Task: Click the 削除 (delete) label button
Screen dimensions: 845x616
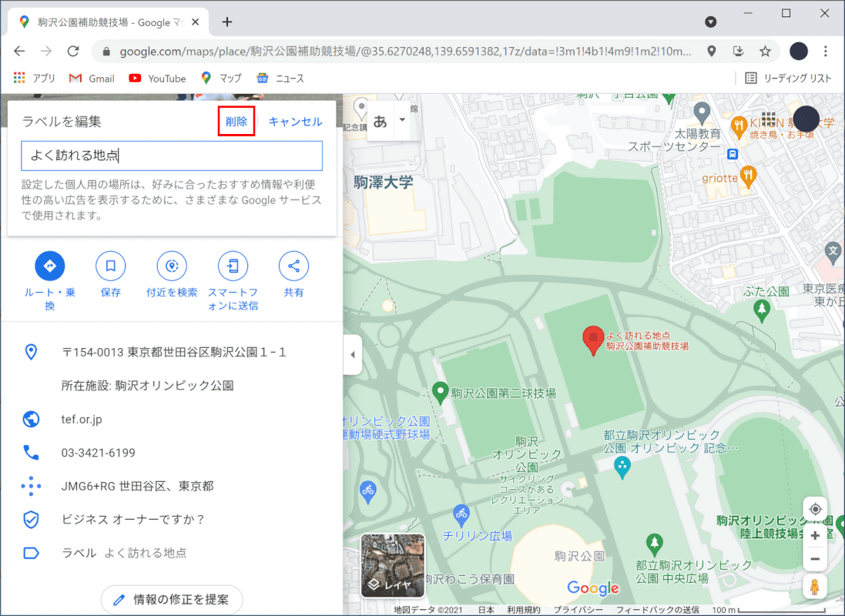Action: click(x=236, y=121)
